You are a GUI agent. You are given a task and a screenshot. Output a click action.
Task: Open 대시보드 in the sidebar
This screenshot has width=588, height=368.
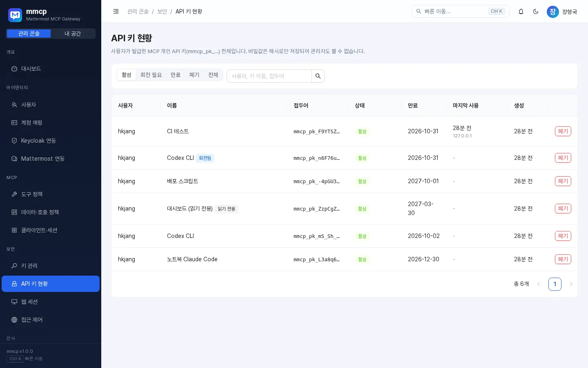coord(51,69)
